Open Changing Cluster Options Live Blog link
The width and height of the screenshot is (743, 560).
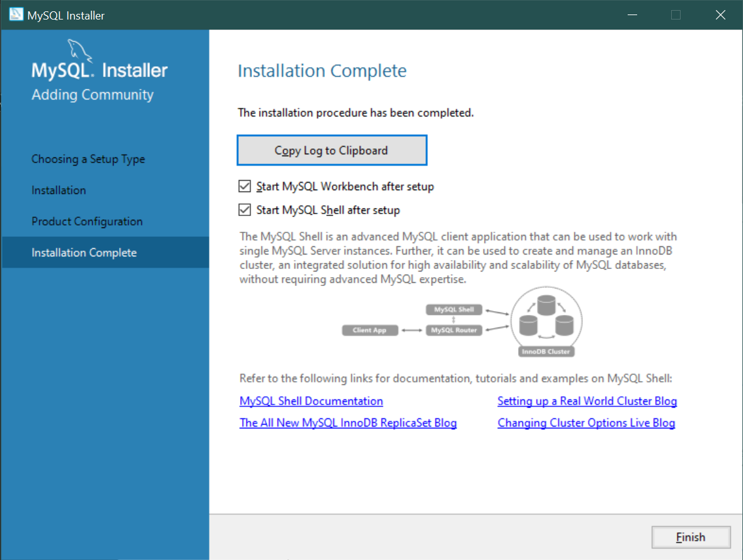pyautogui.click(x=586, y=423)
